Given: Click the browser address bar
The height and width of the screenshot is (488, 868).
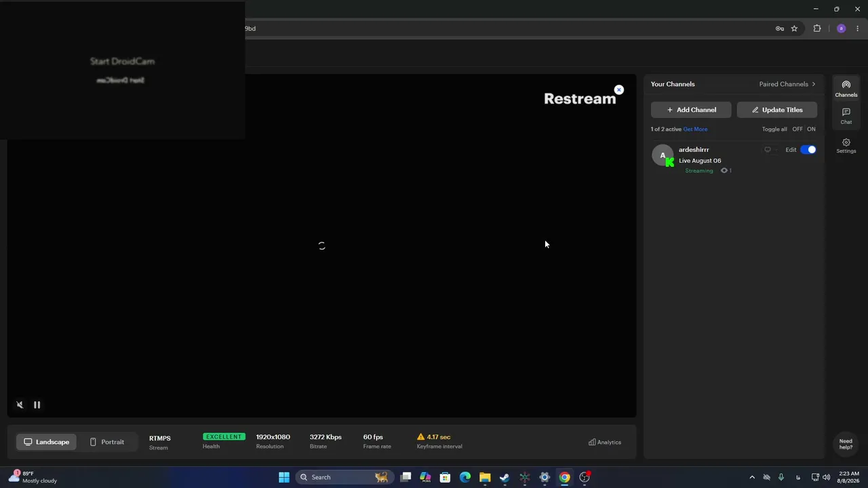Looking at the screenshot, I should tap(509, 28).
